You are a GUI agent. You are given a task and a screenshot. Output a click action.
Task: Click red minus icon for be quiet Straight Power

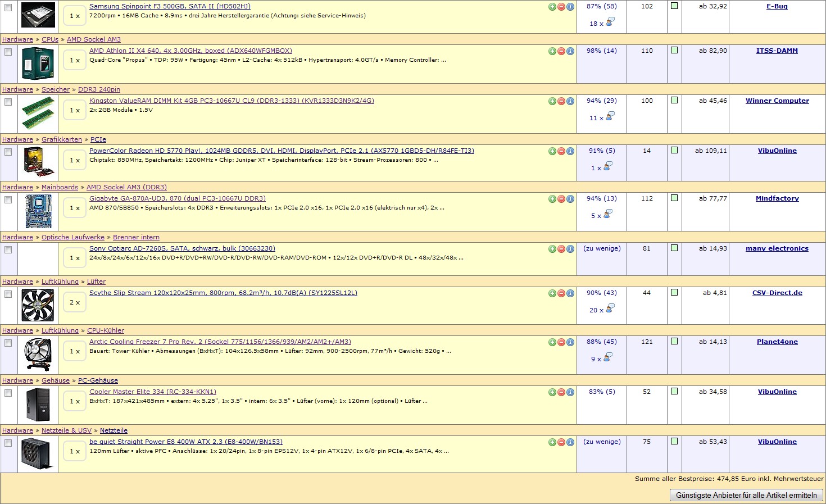pos(561,442)
